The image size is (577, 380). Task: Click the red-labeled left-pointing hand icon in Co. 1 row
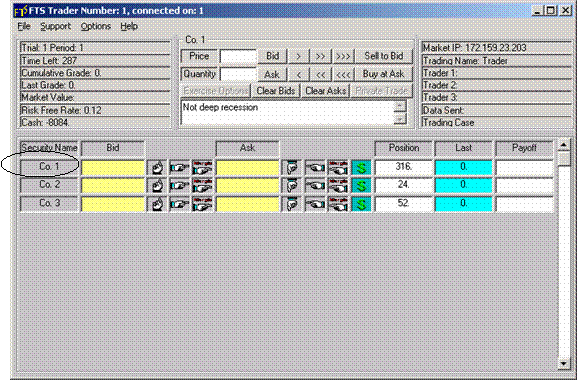point(338,168)
